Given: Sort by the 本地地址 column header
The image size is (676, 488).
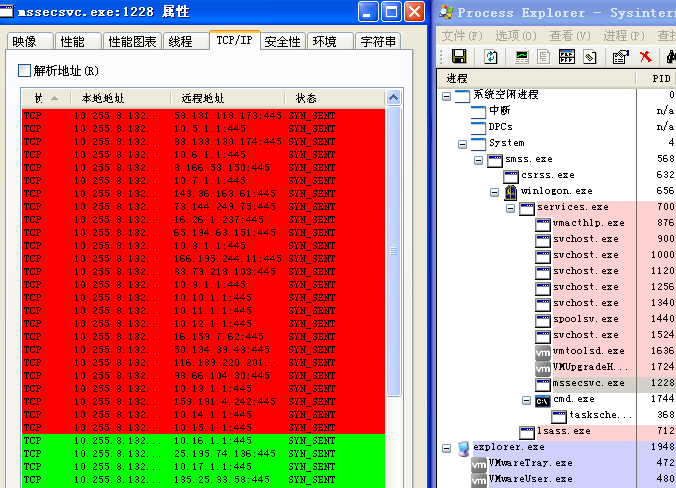Looking at the screenshot, I should (121, 98).
